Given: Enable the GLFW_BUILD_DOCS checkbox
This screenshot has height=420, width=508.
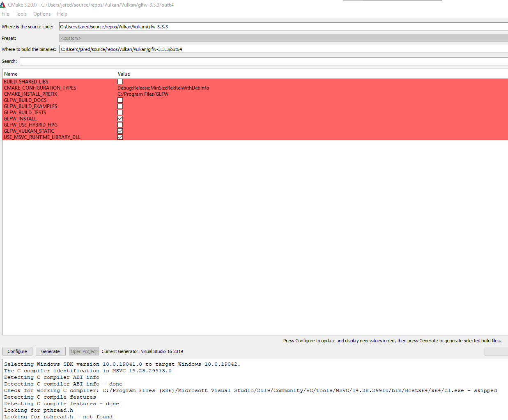Looking at the screenshot, I should pos(120,100).
